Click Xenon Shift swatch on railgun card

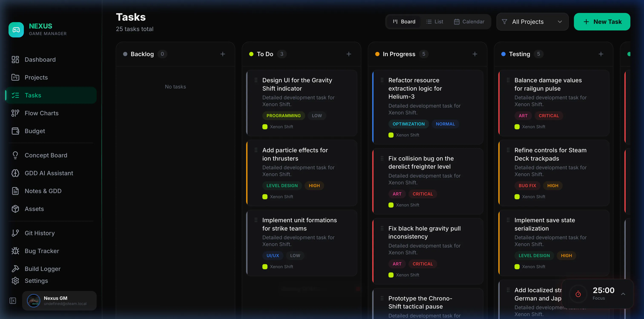click(x=517, y=127)
